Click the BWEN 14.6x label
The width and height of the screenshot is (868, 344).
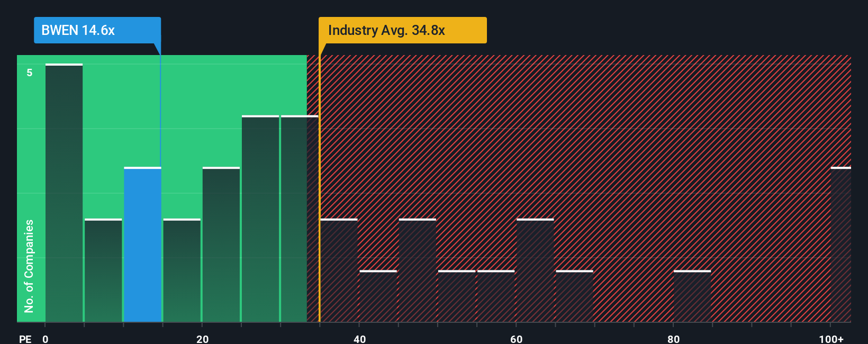point(97,30)
